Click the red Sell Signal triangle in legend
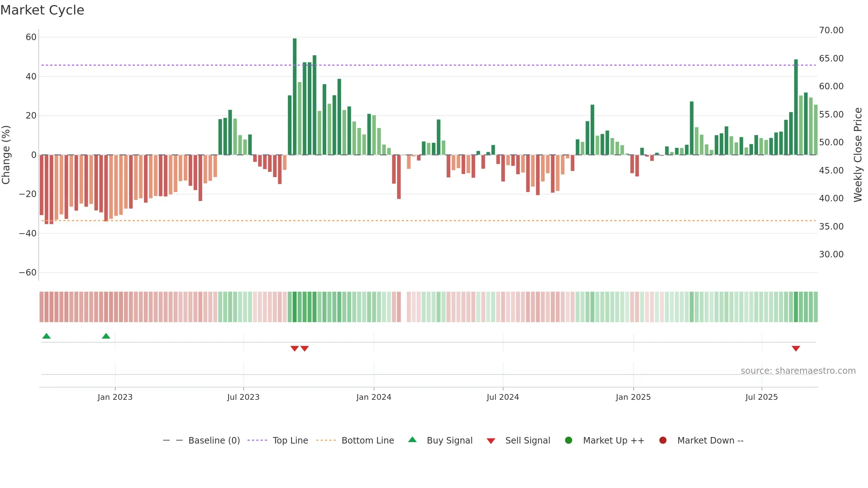 click(491, 441)
